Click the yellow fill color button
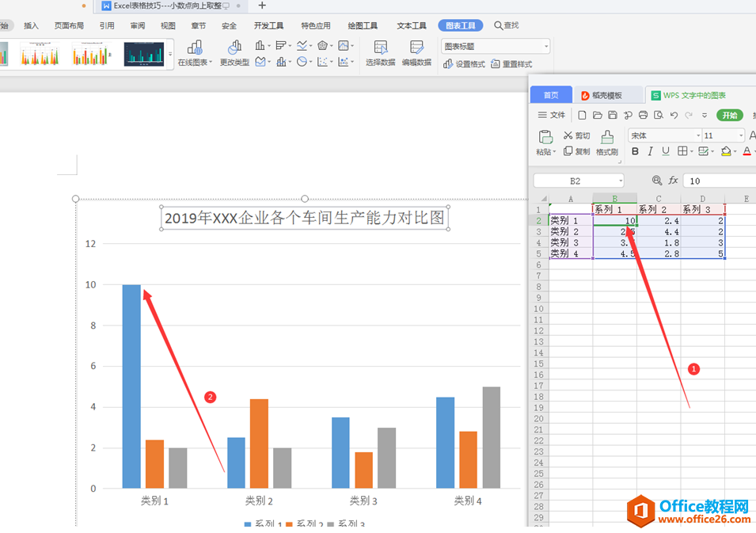 coord(726,151)
